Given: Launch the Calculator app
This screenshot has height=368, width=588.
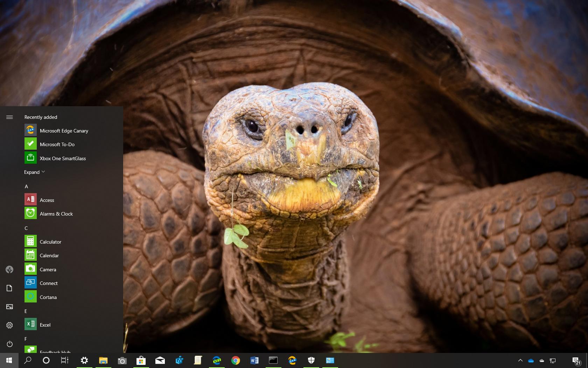Looking at the screenshot, I should [50, 241].
